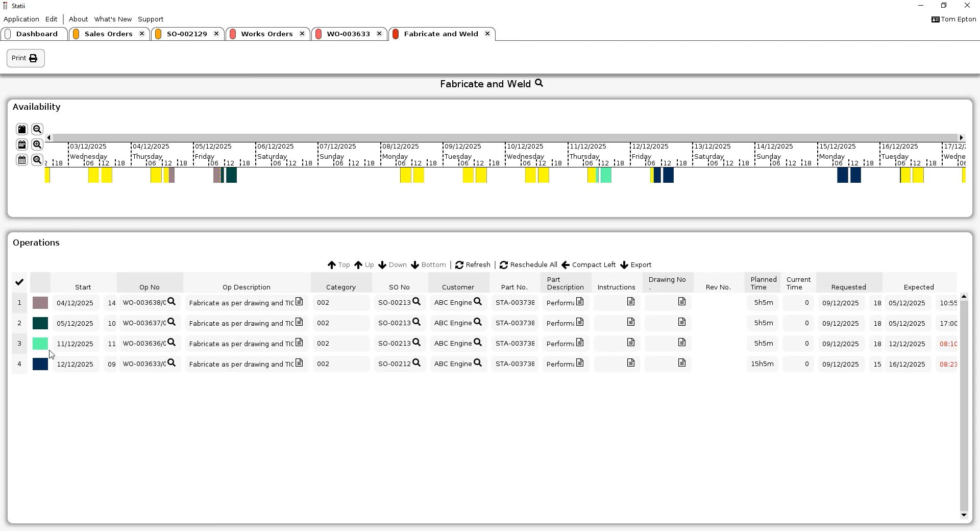This screenshot has height=531, width=980.
Task: Click the mauve colour swatch in row 1
Action: coord(40,303)
